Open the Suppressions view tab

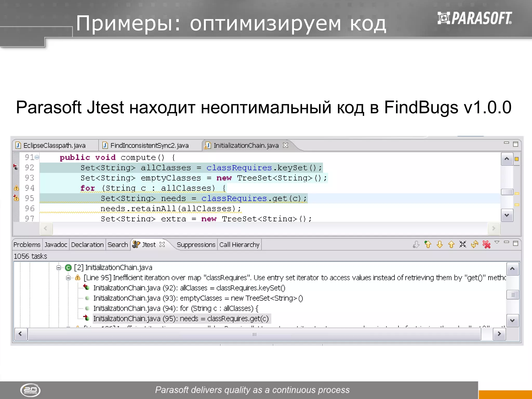coord(196,245)
